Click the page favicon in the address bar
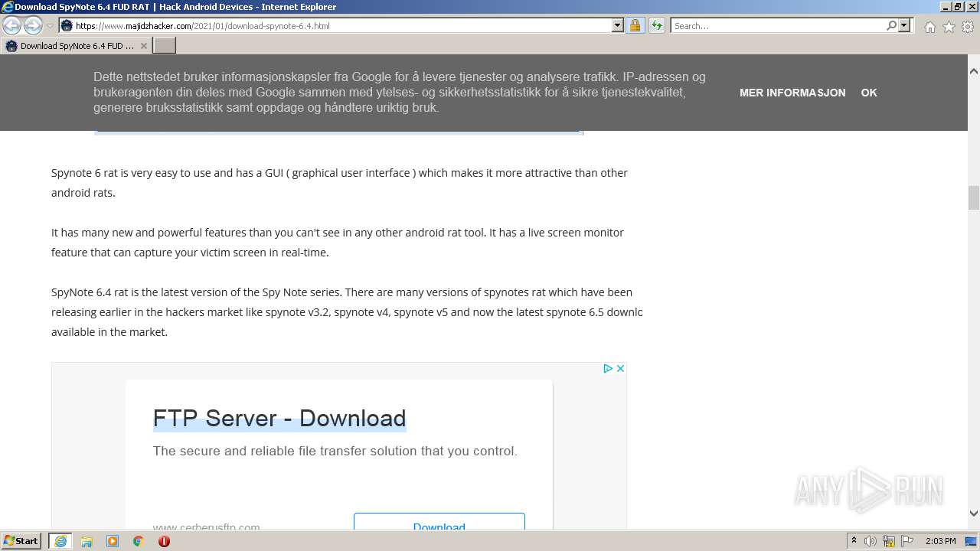Screen dimensions: 980x551 pos(67,25)
